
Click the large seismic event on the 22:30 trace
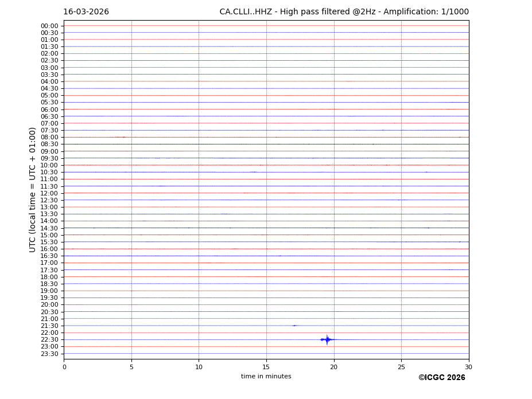327,339
